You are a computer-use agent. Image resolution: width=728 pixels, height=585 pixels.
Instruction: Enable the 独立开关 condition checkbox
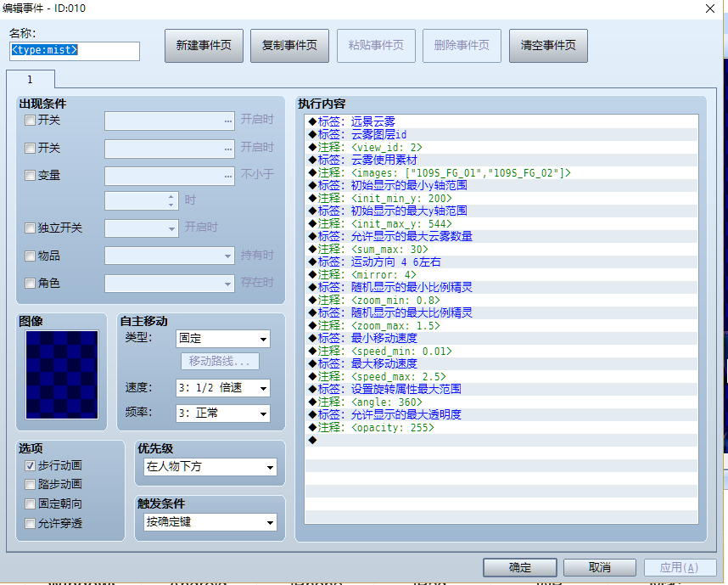[31, 228]
